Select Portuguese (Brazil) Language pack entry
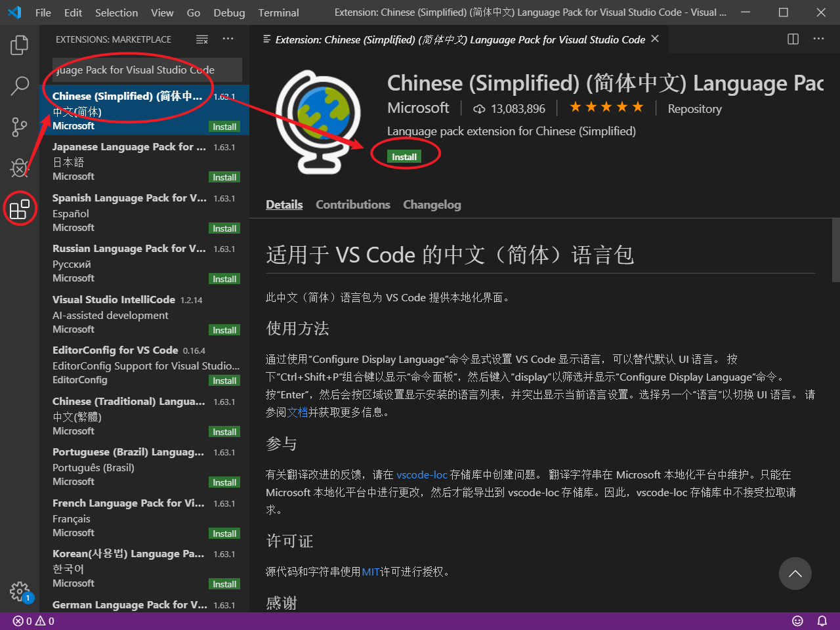840x630 pixels. [144, 467]
